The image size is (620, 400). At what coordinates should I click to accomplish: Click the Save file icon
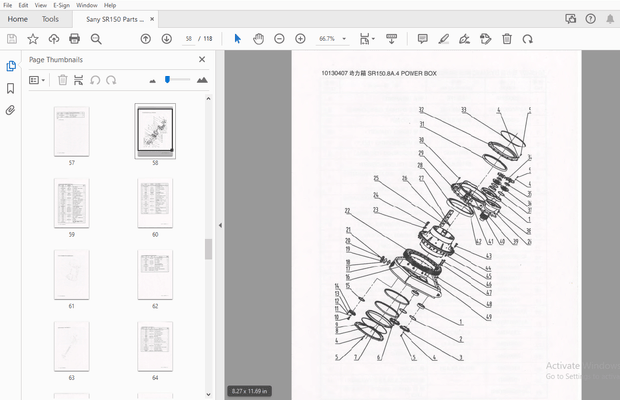tap(12, 39)
